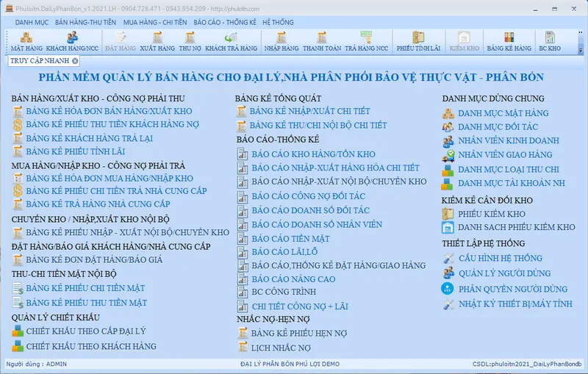Open QUẢN LÝ NGƯỜI DÙNG link
588x374 pixels.
pyautogui.click(x=505, y=273)
